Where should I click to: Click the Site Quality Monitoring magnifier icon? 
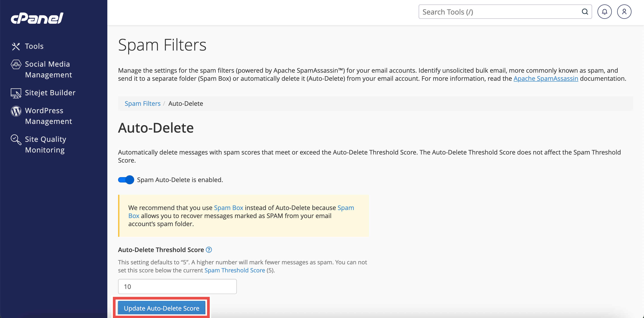pyautogui.click(x=16, y=140)
